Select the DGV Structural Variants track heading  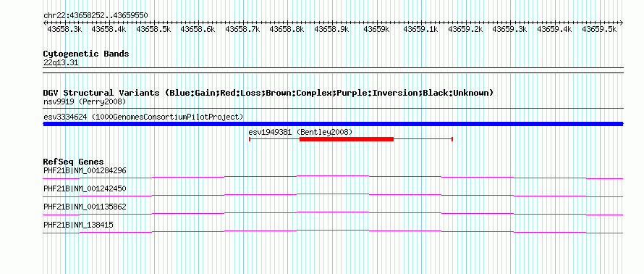268,93
